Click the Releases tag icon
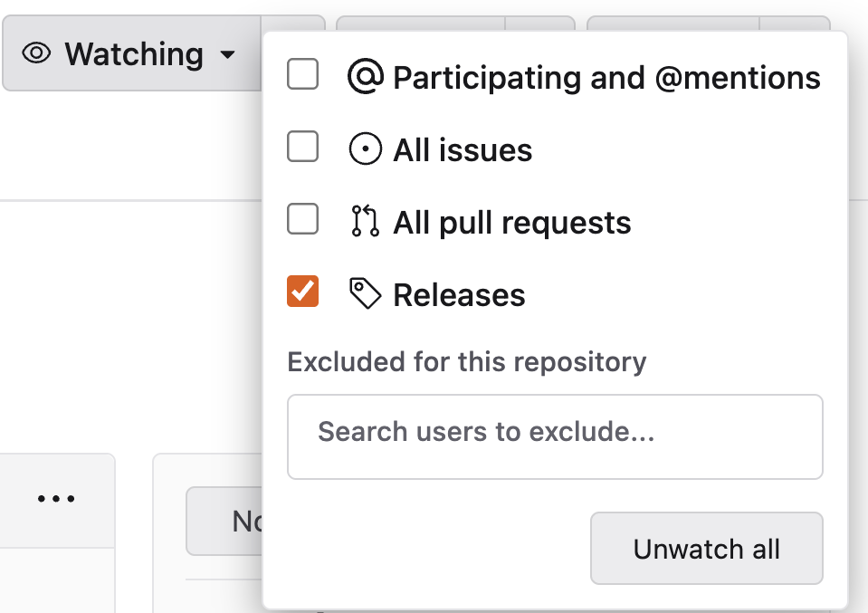 tap(365, 294)
